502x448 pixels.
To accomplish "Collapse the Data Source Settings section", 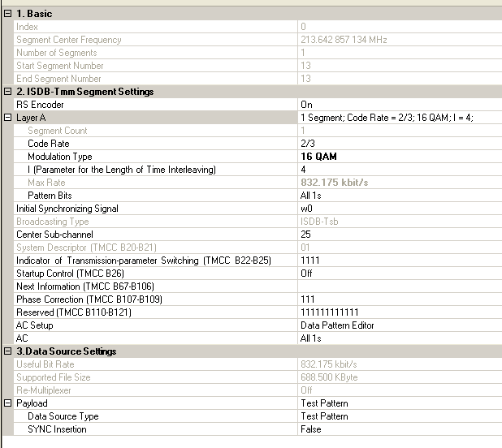I will point(7,351).
